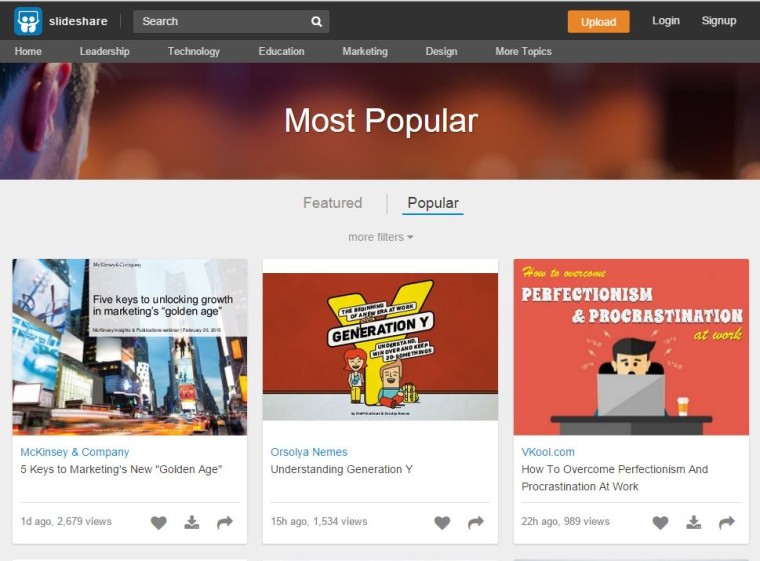Click the slideshare wordmark text
This screenshot has width=760, height=561.
click(78, 21)
